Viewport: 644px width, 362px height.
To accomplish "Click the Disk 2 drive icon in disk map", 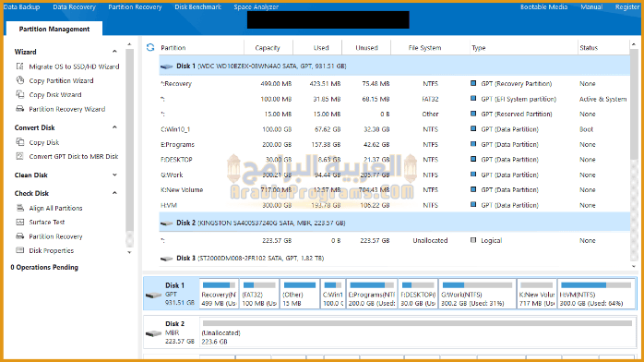I will tap(153, 333).
